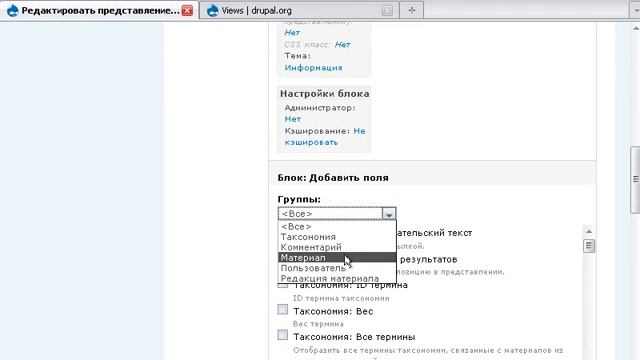The height and width of the screenshot is (360, 640).
Task: Select Редакция материала in groups list
Action: (x=337, y=278)
